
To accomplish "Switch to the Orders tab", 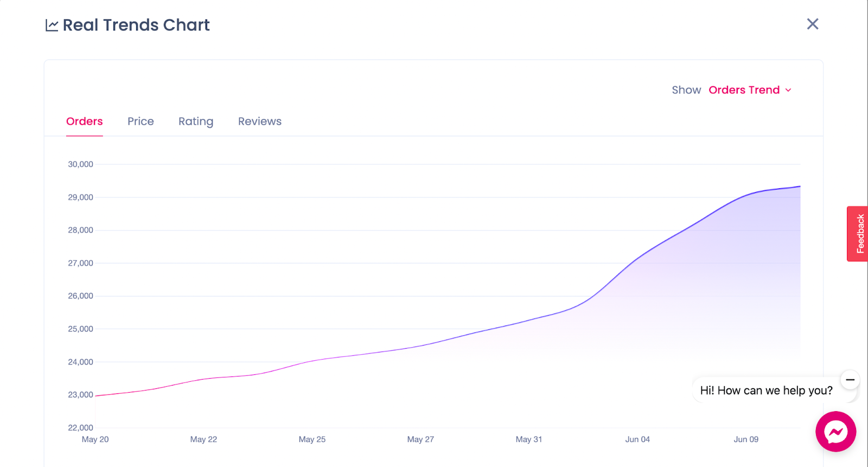I will pyautogui.click(x=85, y=121).
